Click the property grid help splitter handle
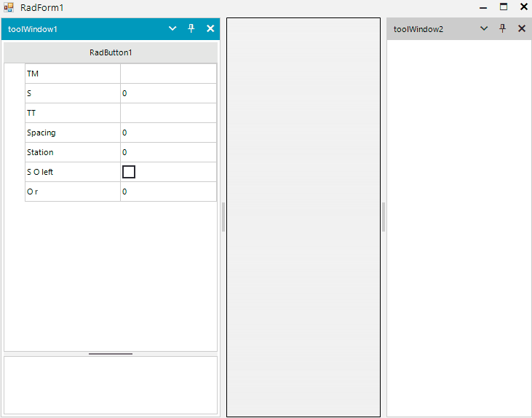532x418 pixels. click(111, 354)
